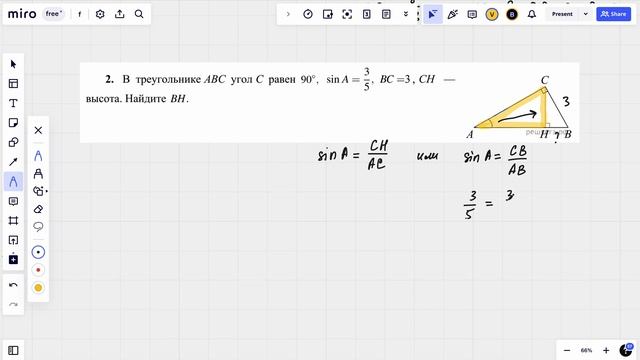The height and width of the screenshot is (360, 640).
Task: Open the comment tool in sidebar
Action: pyautogui.click(x=13, y=201)
